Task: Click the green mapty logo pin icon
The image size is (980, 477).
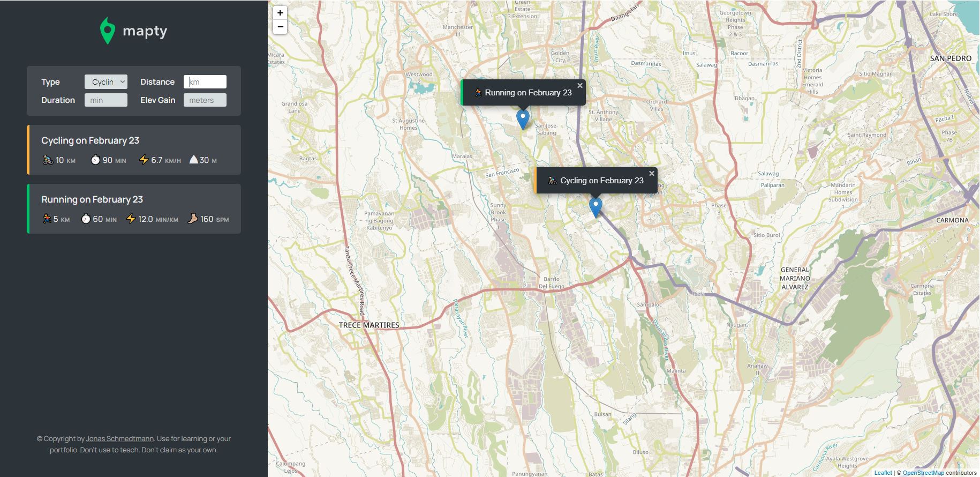Action: [108, 31]
